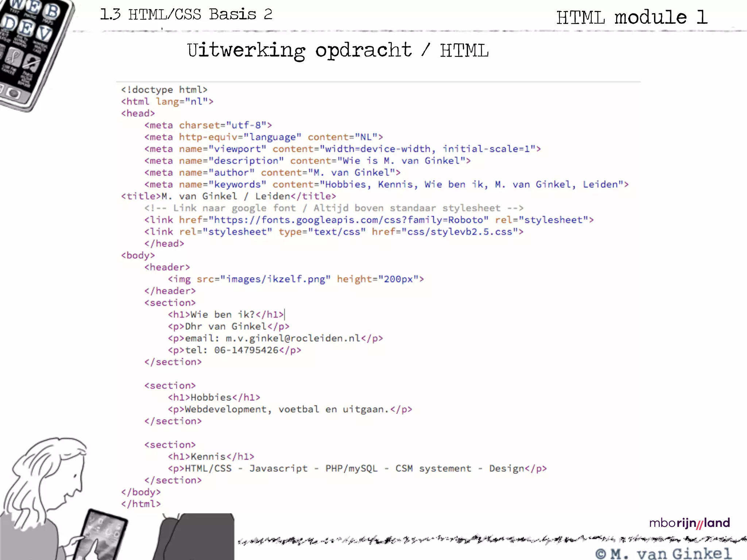This screenshot has width=747, height=560.
Task: Click the meta name="description" line
Action: point(307,161)
